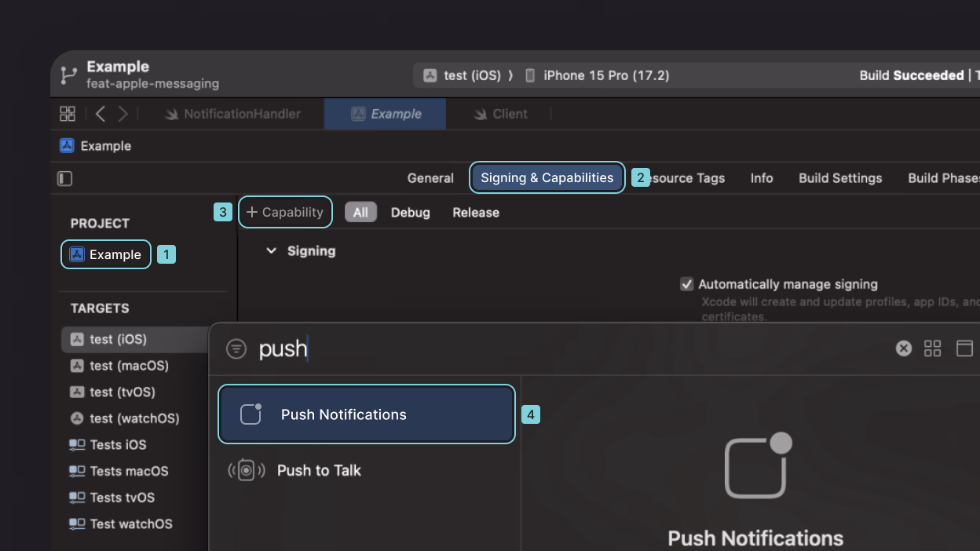The image size is (980, 551).
Task: Select the test (tvOS) target
Action: [x=113, y=392]
